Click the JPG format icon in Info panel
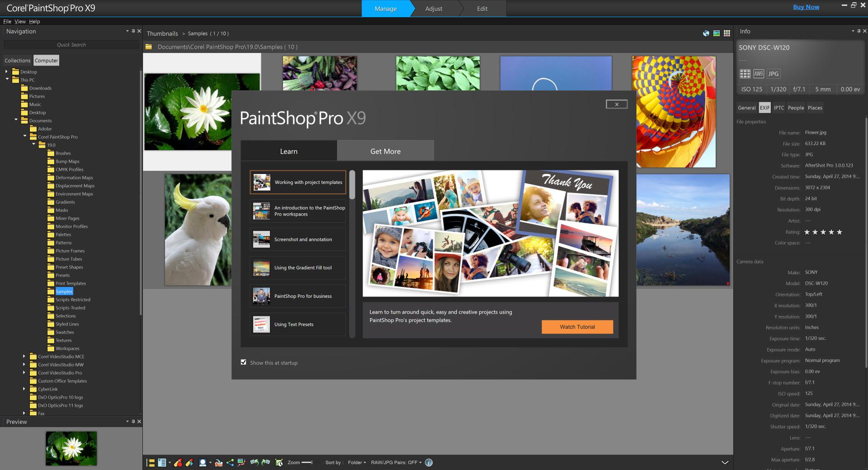The width and height of the screenshot is (868, 470). pos(774,74)
